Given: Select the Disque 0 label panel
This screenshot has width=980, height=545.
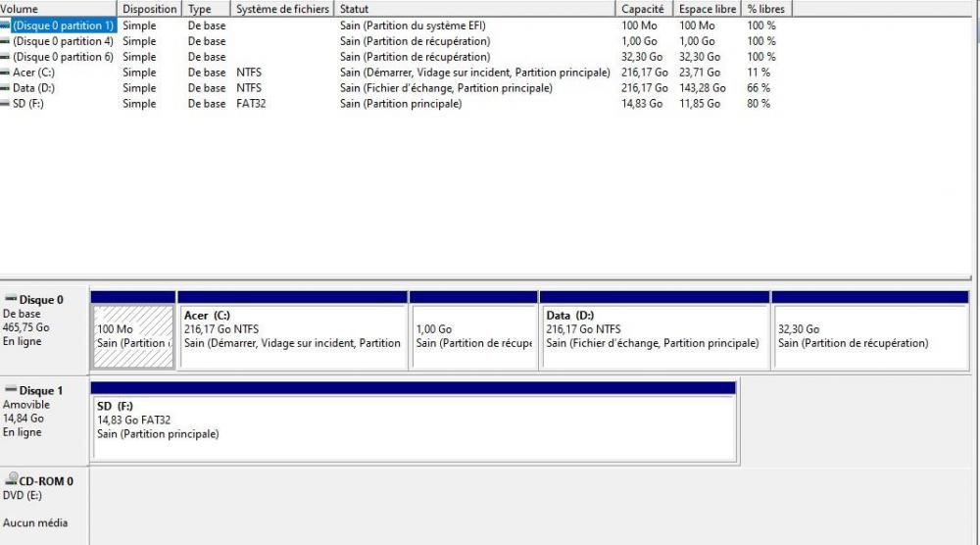Looking at the screenshot, I should [x=44, y=330].
